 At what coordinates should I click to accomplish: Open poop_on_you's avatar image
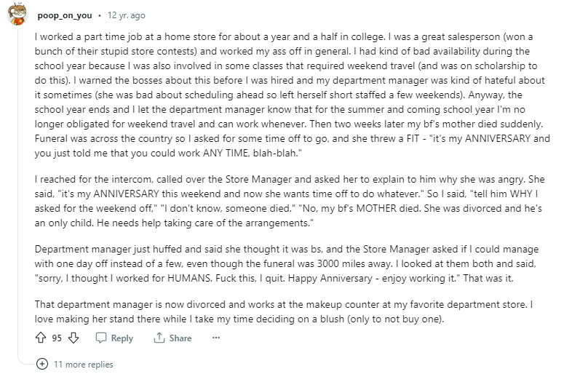tap(17, 15)
